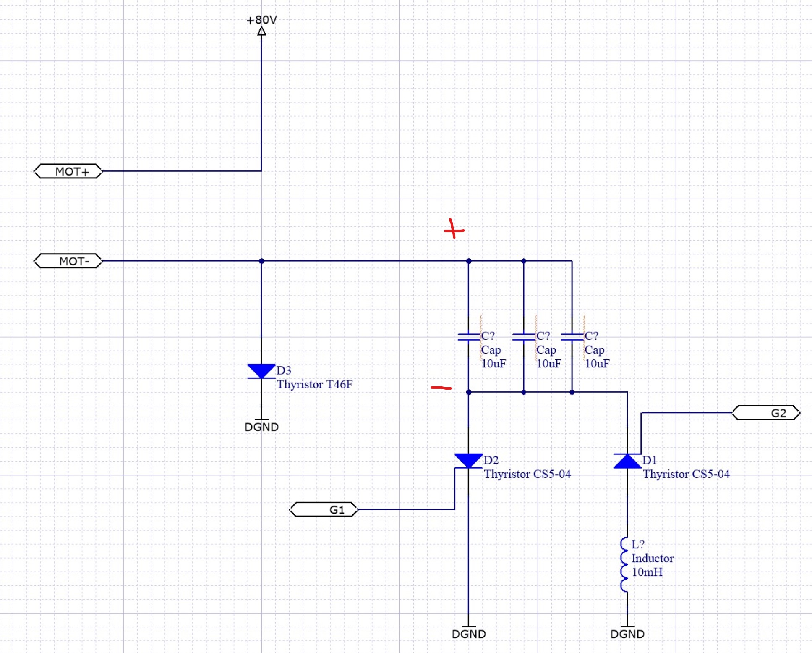Click the MOT+ port
This screenshot has height=653, width=812.
68,171
